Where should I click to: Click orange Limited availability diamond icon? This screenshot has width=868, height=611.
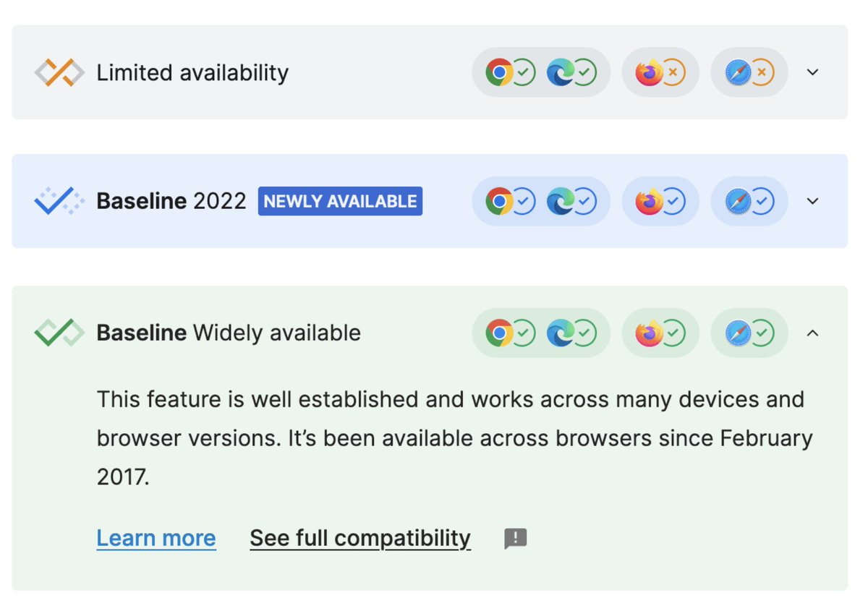(59, 72)
